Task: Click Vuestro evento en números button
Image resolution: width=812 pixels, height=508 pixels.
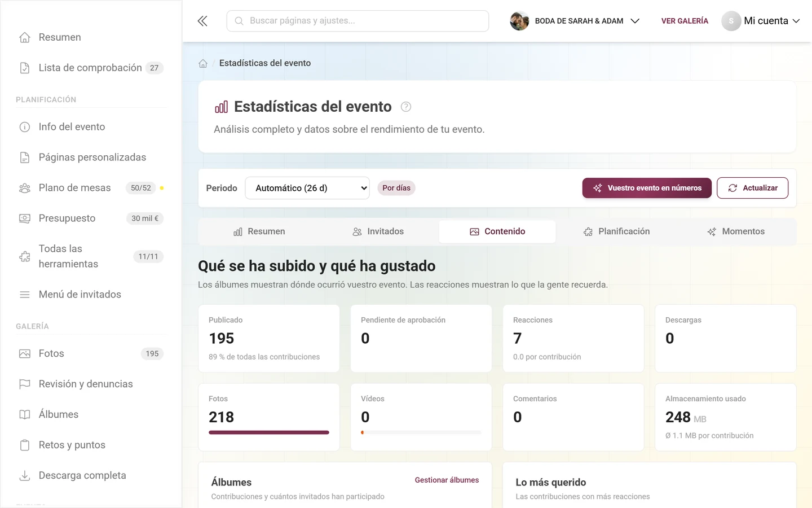Action: pyautogui.click(x=647, y=188)
